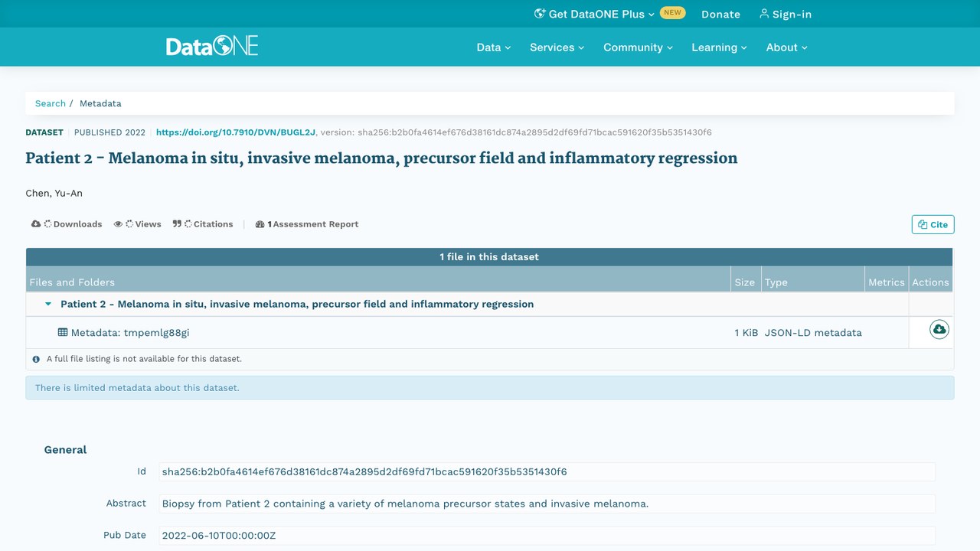This screenshot has height=551, width=980.
Task: Click the Citations quote icon
Action: 177,224
